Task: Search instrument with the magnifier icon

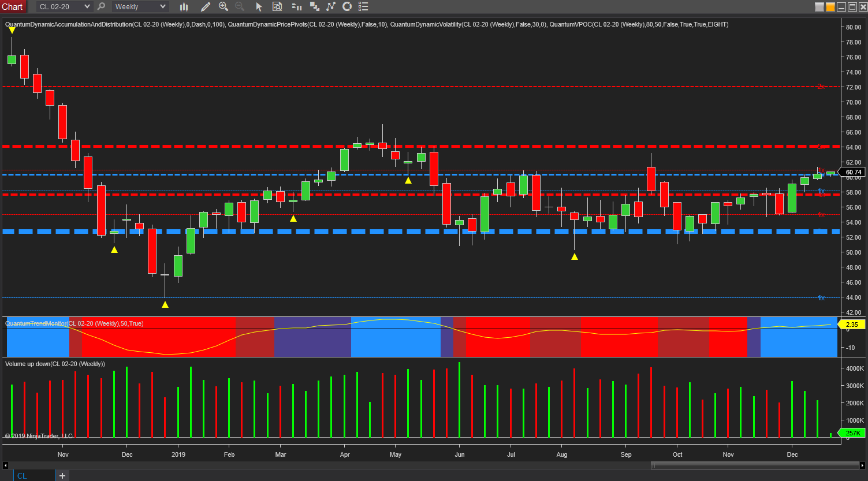Action: (101, 7)
